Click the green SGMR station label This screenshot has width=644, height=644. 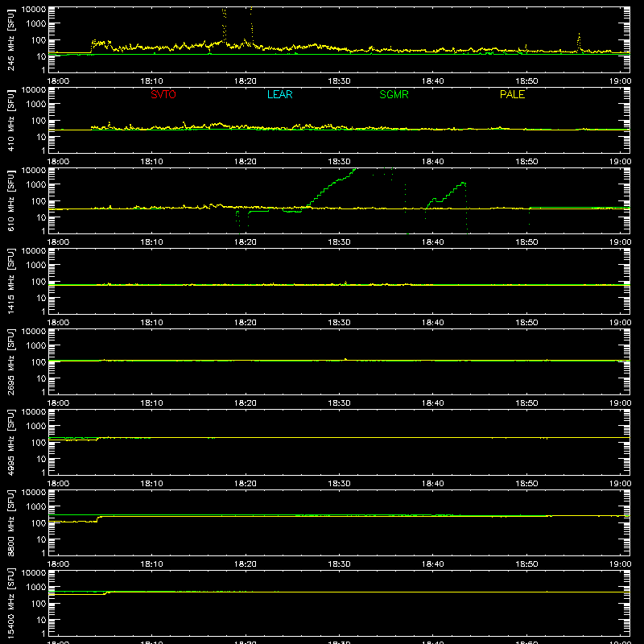pos(394,94)
